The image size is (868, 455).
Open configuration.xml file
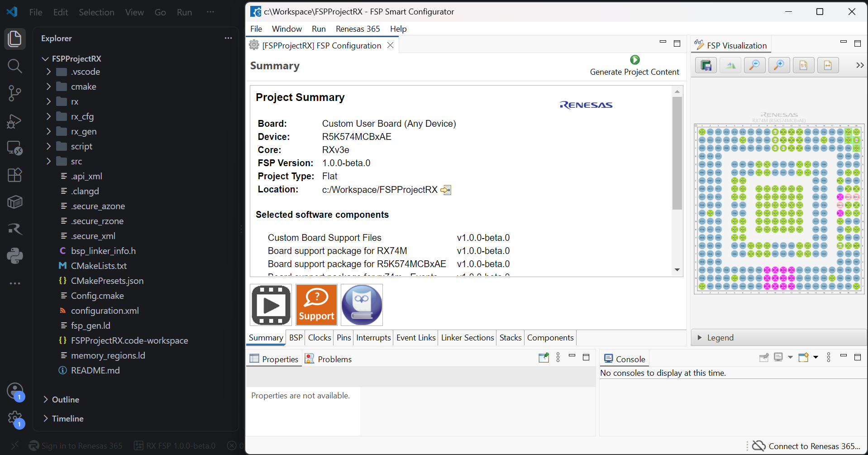coord(105,311)
